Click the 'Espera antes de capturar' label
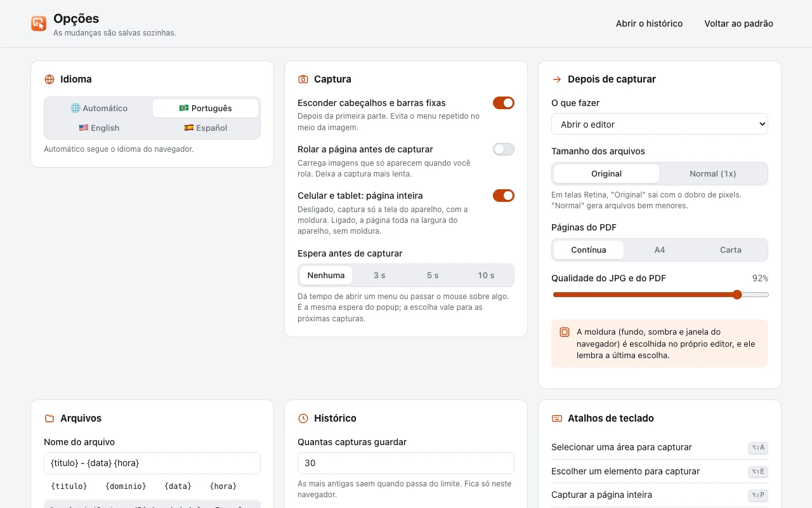Image resolution: width=812 pixels, height=508 pixels. point(350,253)
